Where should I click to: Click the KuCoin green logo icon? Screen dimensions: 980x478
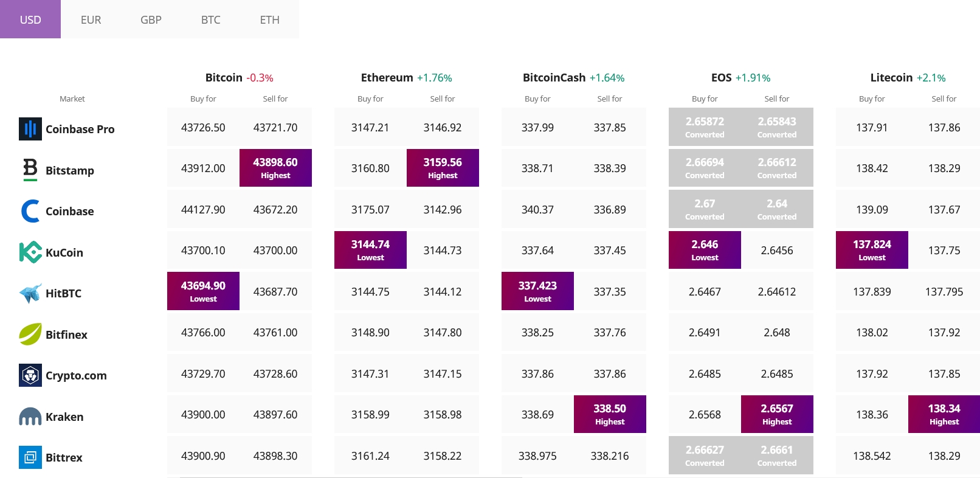pos(30,252)
